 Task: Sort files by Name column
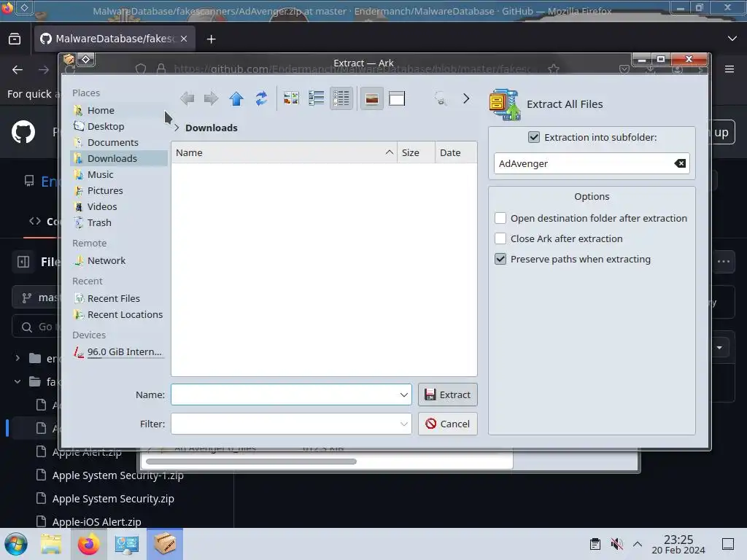click(284, 153)
